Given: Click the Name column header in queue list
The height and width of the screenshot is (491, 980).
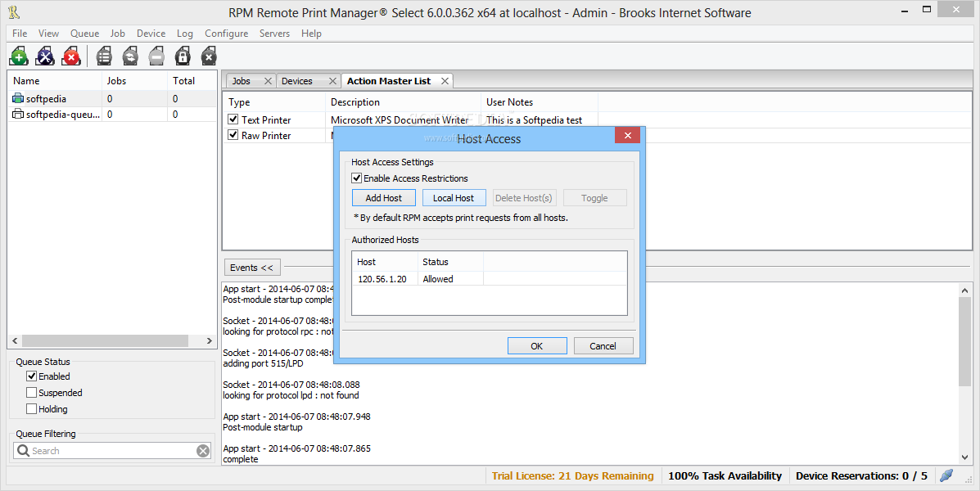Looking at the screenshot, I should [55, 80].
